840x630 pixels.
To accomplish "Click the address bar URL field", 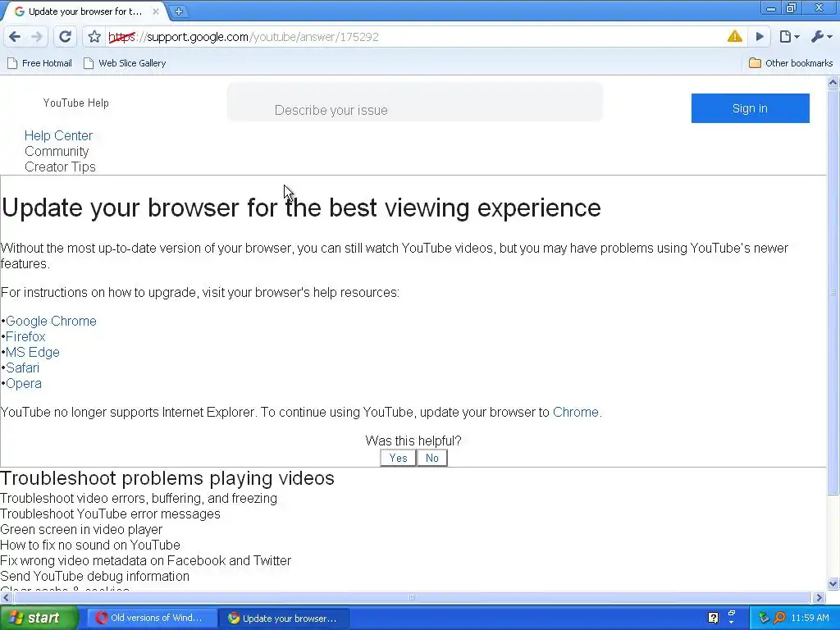I will [415, 37].
